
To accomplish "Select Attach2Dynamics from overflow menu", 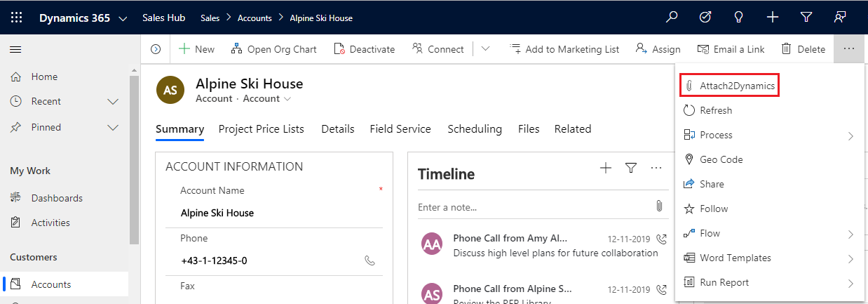I will coord(730,86).
